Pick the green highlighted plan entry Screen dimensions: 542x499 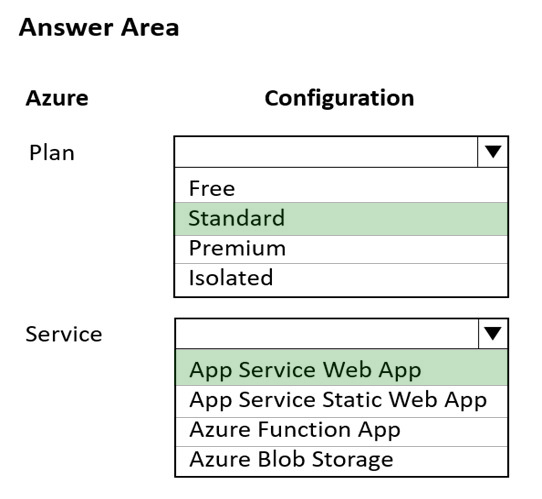click(x=341, y=219)
